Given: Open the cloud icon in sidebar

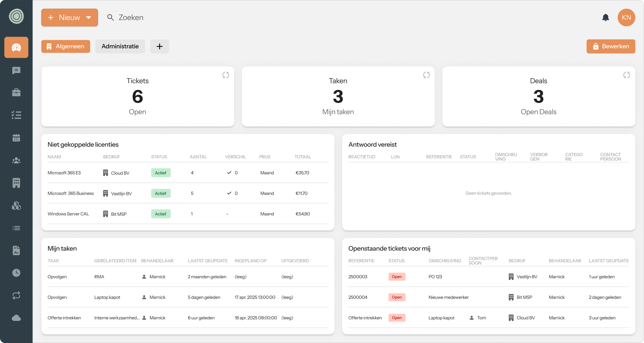Looking at the screenshot, I should point(16,318).
